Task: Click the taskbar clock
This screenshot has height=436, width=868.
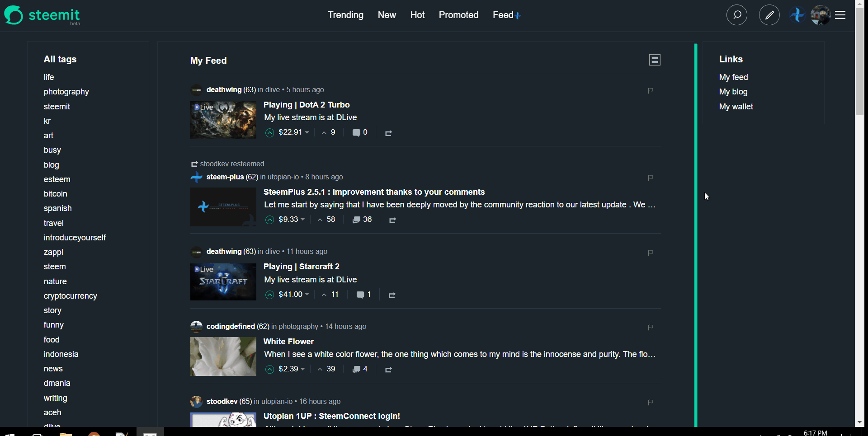Action: click(816, 432)
